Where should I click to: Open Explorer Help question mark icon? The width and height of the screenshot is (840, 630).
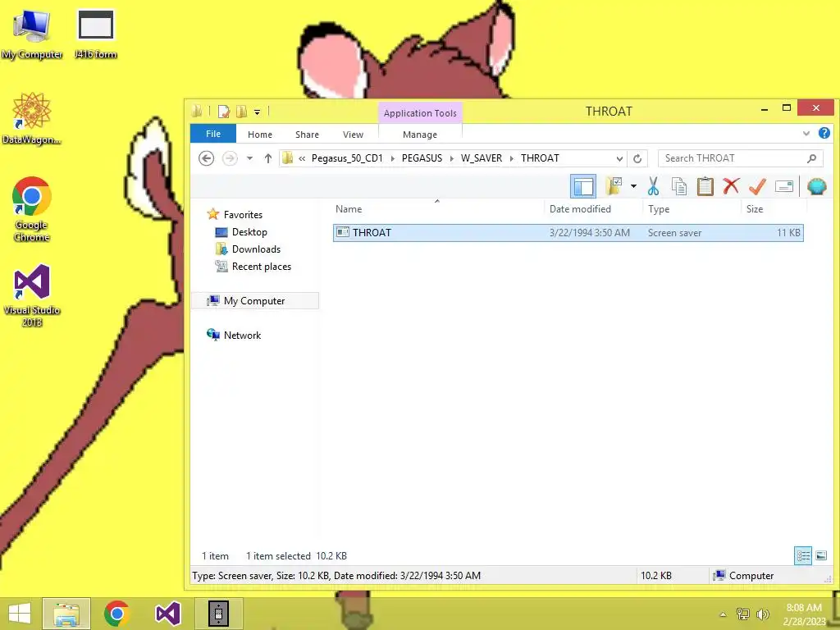[x=824, y=133]
